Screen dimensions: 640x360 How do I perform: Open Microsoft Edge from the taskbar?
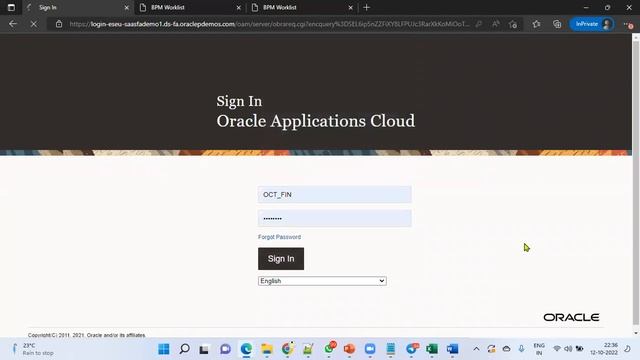[x=246, y=349]
